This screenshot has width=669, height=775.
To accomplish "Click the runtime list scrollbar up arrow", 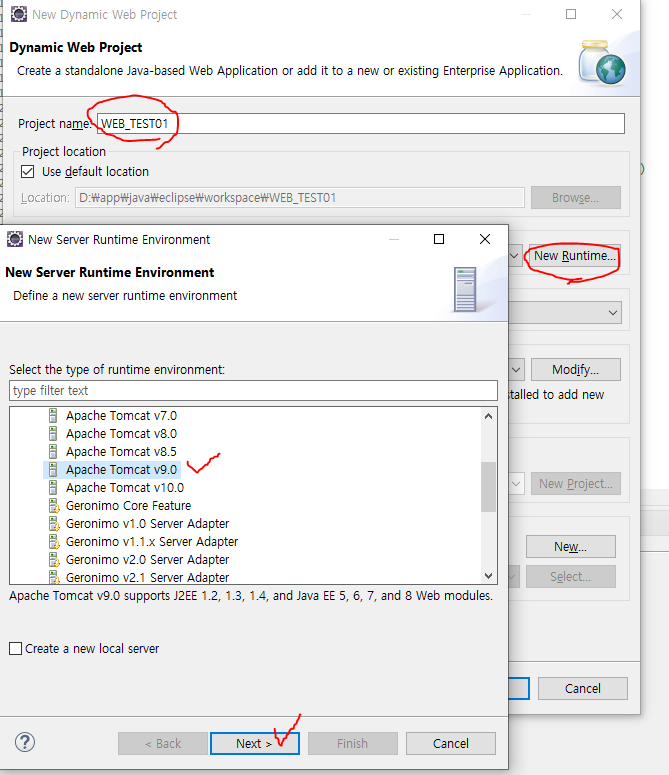I will point(488,416).
